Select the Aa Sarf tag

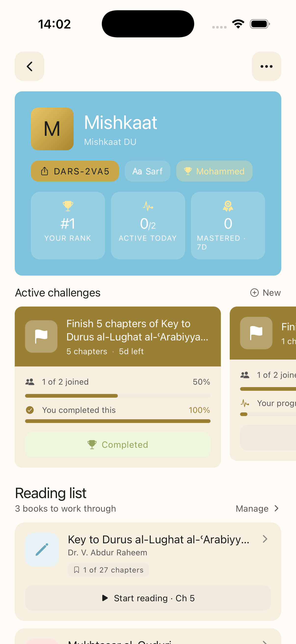[x=147, y=171]
